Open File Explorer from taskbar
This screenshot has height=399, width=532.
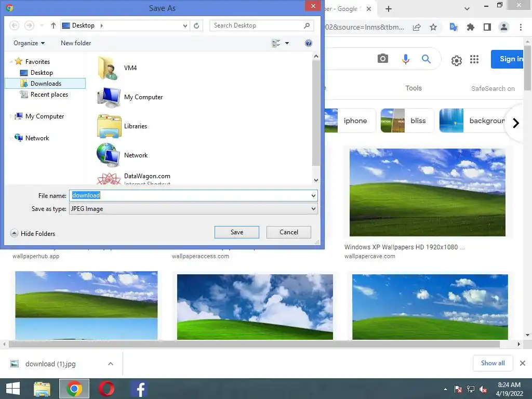click(x=42, y=389)
